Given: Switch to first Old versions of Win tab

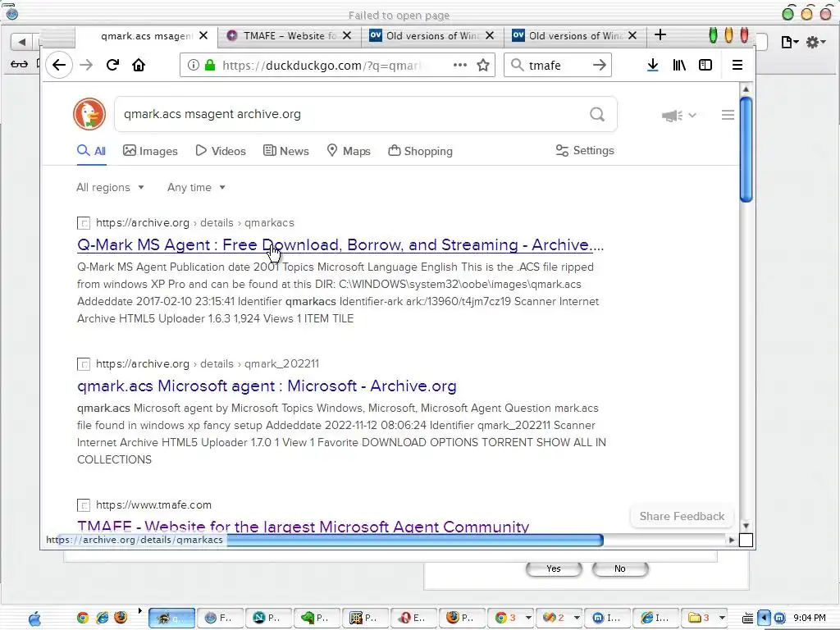Looking at the screenshot, I should point(431,36).
